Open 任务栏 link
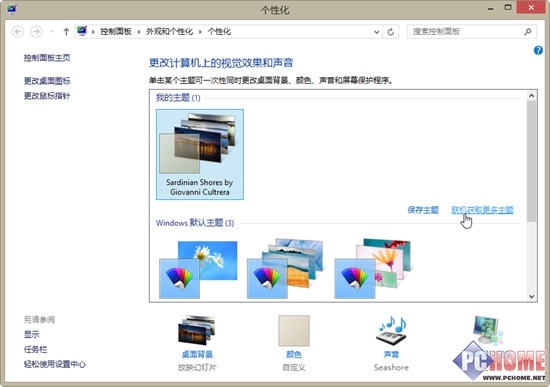The image size is (550, 387). tap(35, 349)
